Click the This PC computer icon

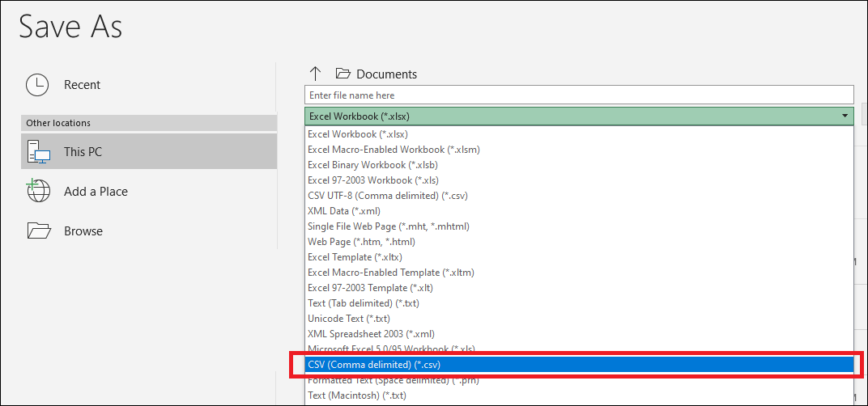point(38,151)
